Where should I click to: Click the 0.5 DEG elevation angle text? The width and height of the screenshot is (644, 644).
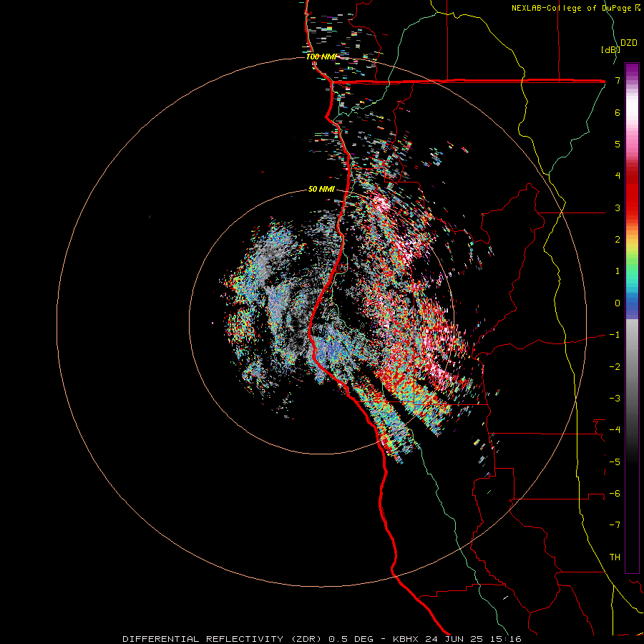point(351,639)
